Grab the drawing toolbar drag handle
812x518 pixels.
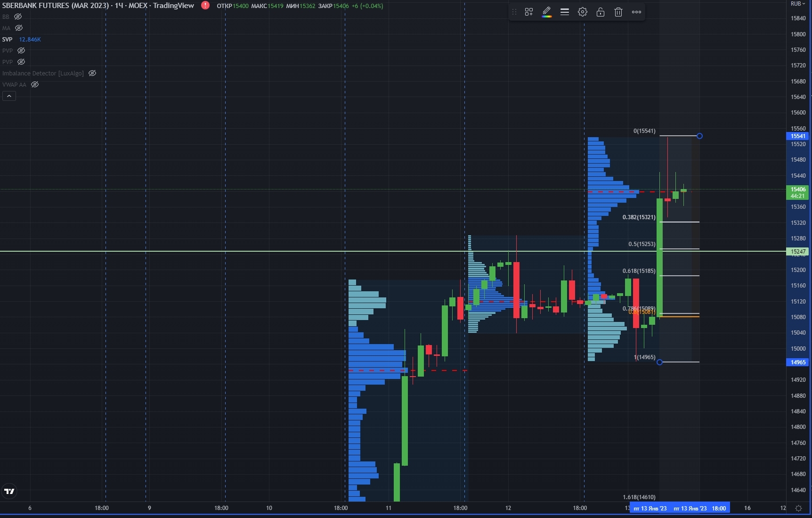click(x=514, y=12)
